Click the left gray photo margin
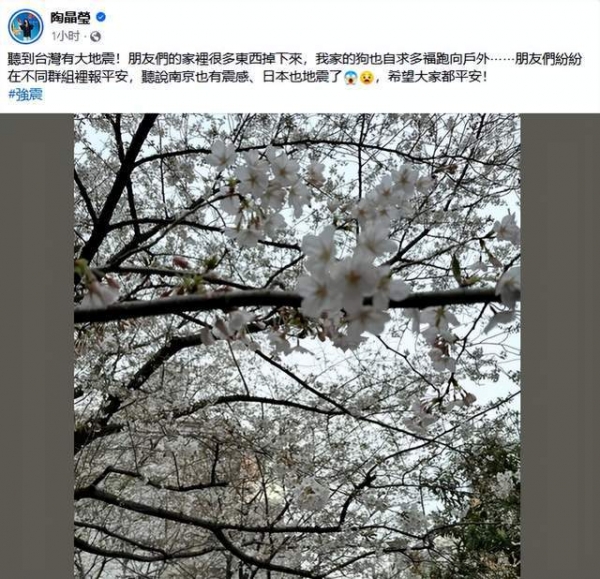Image resolution: width=600 pixels, height=579 pixels. [x=37, y=346]
